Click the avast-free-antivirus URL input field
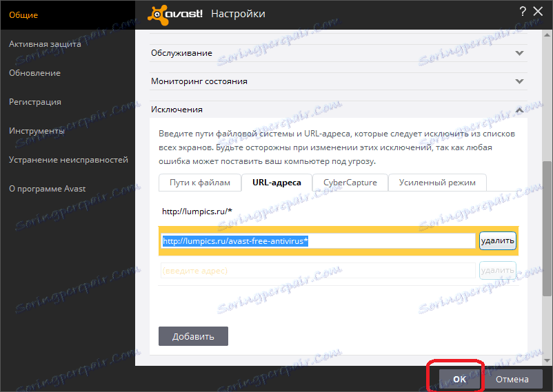The height and width of the screenshot is (392, 553). point(318,241)
